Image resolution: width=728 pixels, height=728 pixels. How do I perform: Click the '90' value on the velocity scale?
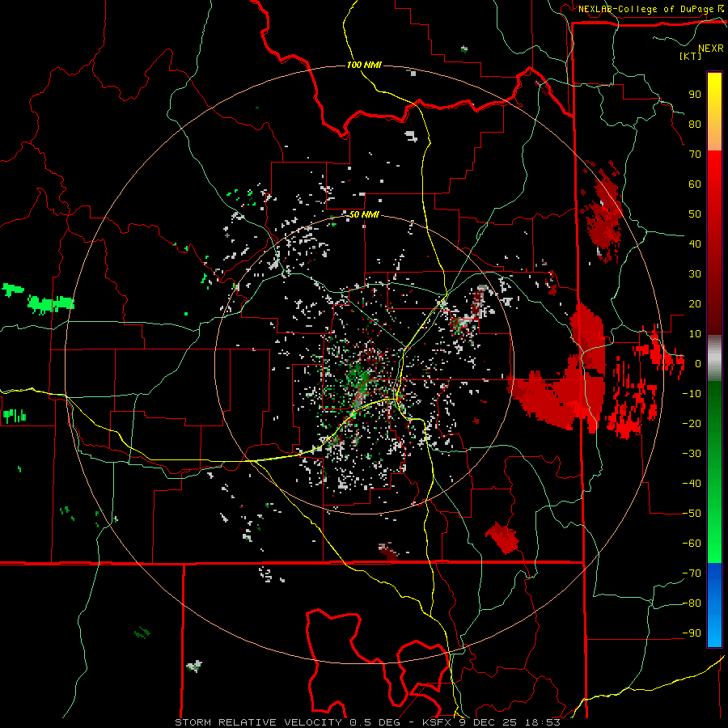[695, 95]
